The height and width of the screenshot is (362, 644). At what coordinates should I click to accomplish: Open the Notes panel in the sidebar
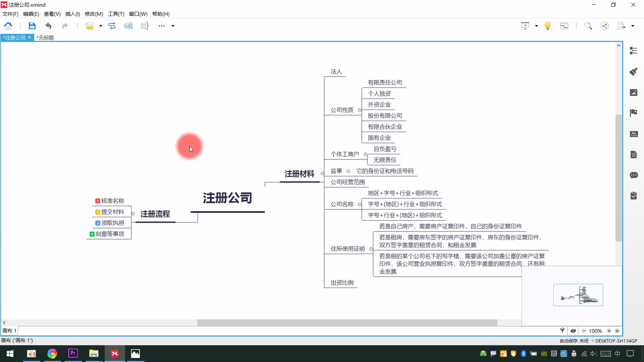point(634,155)
